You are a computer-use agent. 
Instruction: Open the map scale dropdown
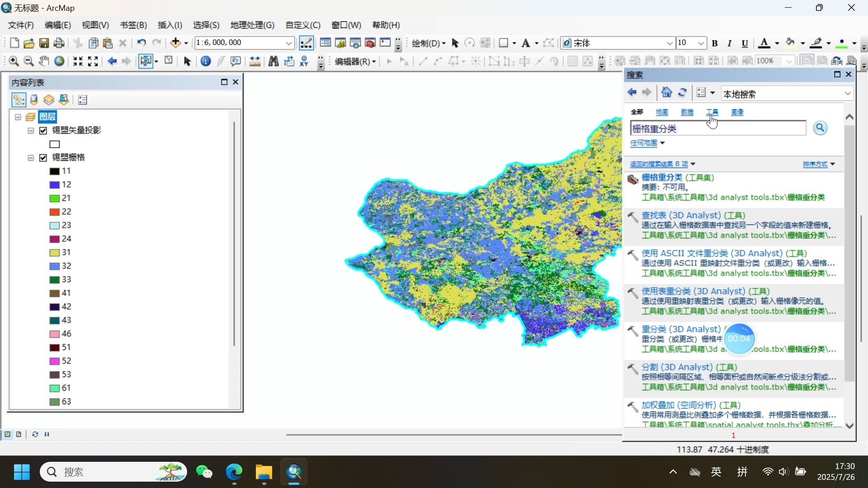289,42
